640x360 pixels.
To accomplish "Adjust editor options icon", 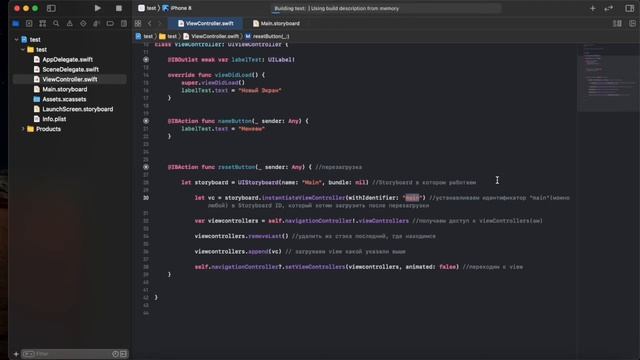I will coord(617,24).
